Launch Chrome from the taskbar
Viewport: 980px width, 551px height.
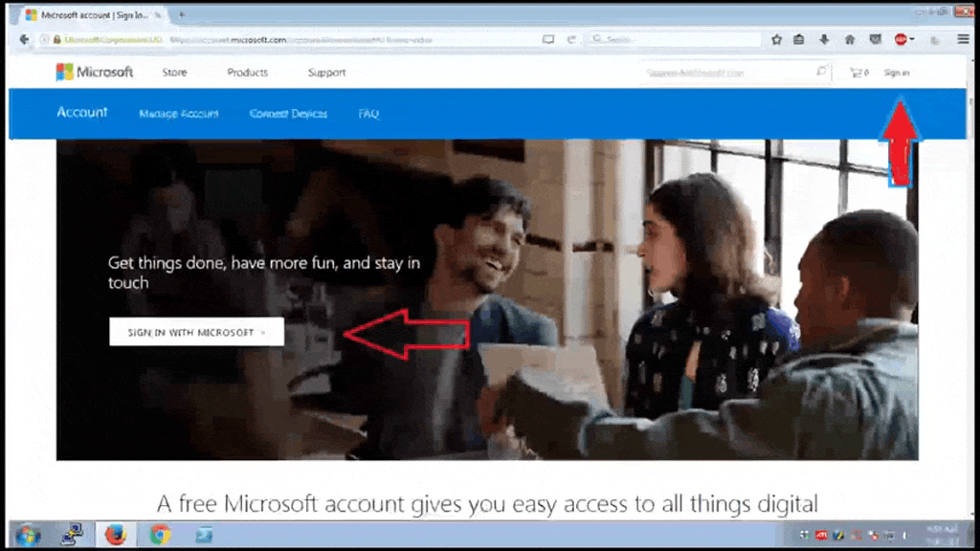click(x=160, y=535)
